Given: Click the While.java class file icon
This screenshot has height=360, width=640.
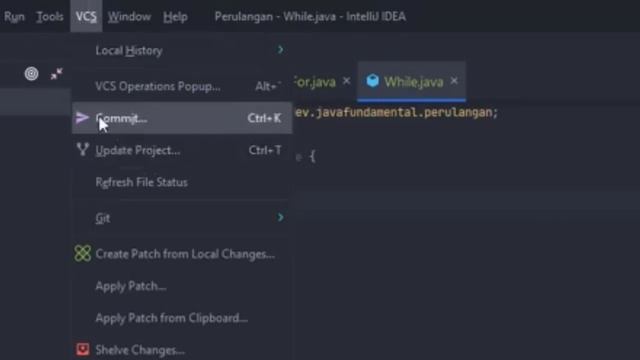Looking at the screenshot, I should point(372,81).
